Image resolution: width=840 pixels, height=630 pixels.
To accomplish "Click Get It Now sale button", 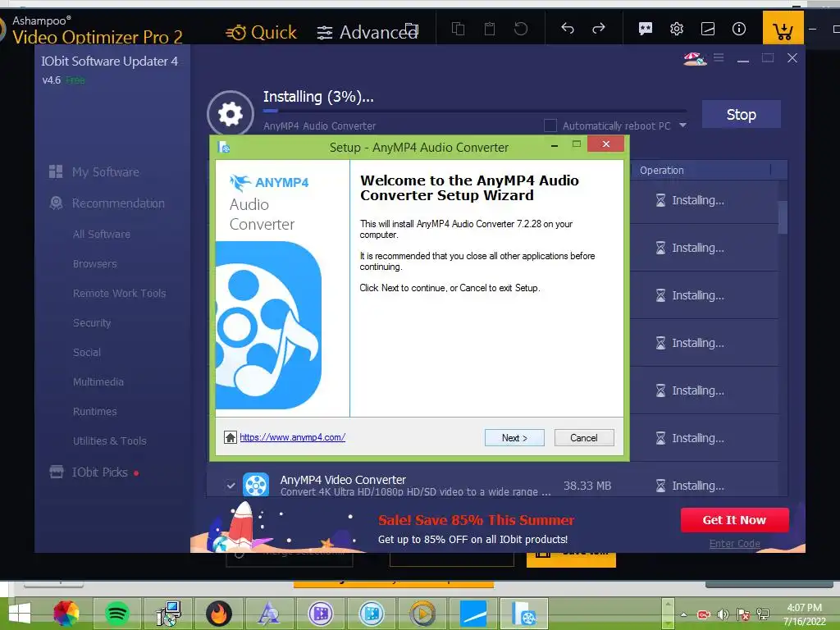I will (x=734, y=519).
